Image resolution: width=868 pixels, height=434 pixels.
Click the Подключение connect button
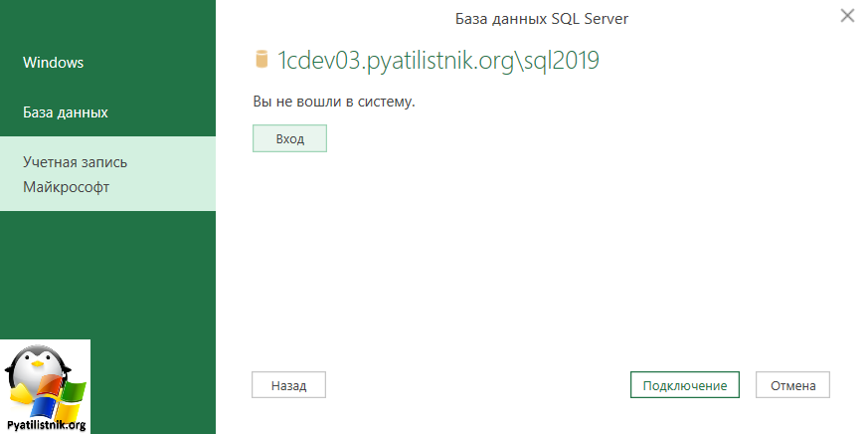point(685,385)
